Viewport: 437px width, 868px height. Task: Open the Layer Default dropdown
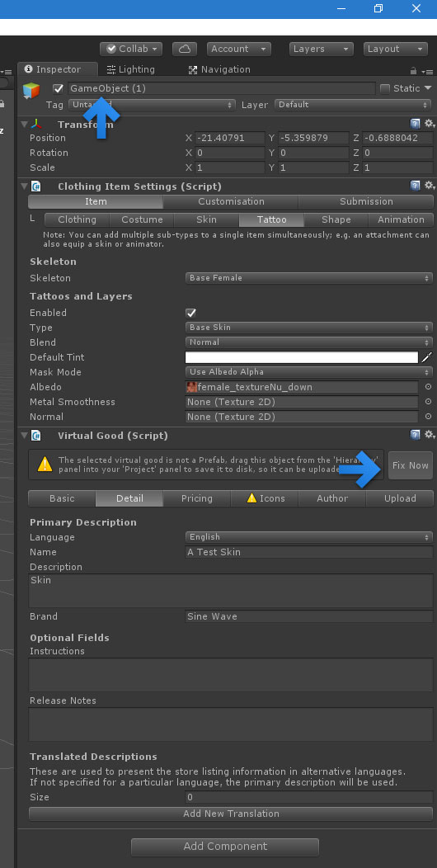[353, 105]
